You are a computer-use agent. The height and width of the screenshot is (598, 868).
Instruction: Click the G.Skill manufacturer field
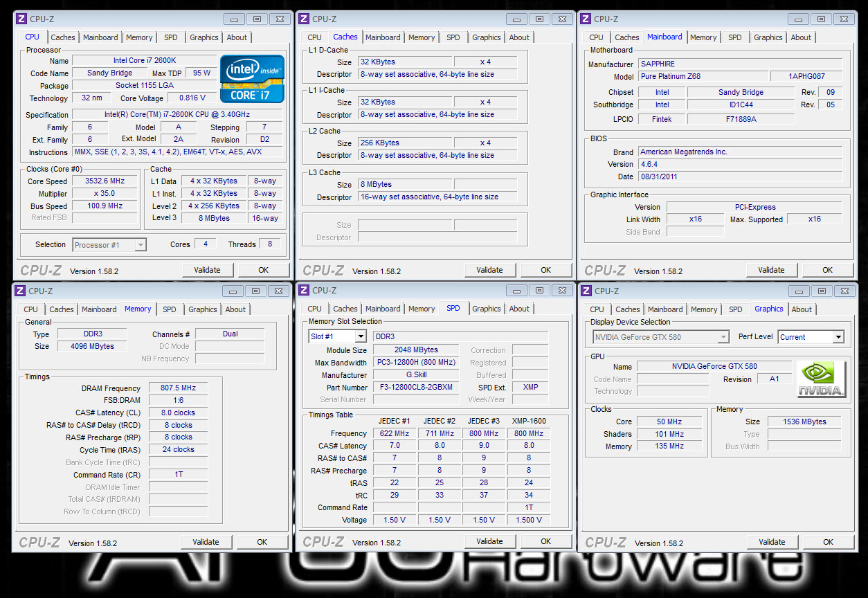pos(416,375)
